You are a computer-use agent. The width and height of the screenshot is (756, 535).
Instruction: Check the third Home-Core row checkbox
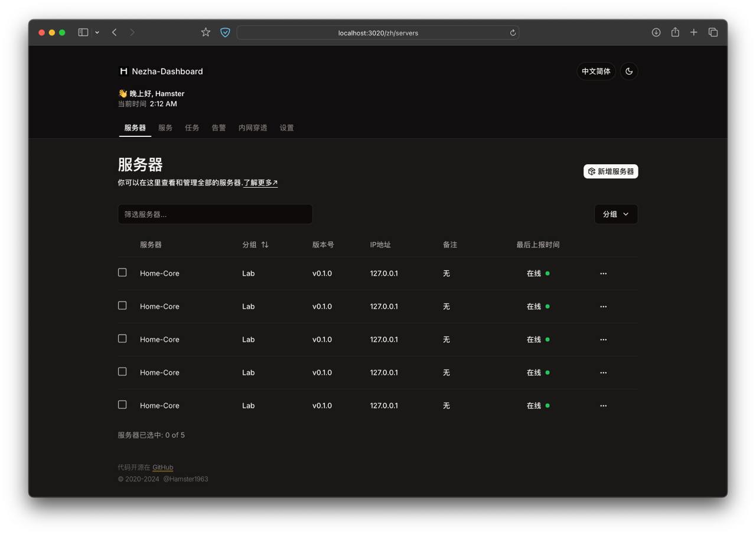click(122, 339)
